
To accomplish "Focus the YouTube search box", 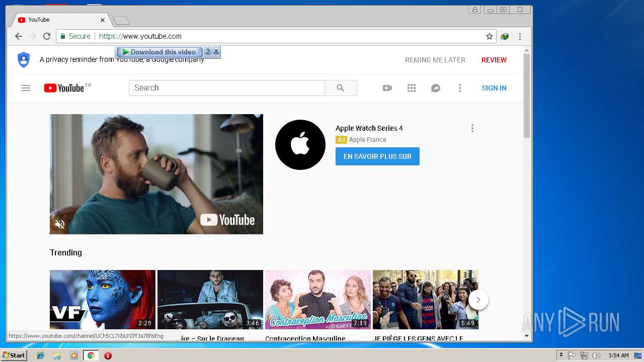I will (227, 87).
